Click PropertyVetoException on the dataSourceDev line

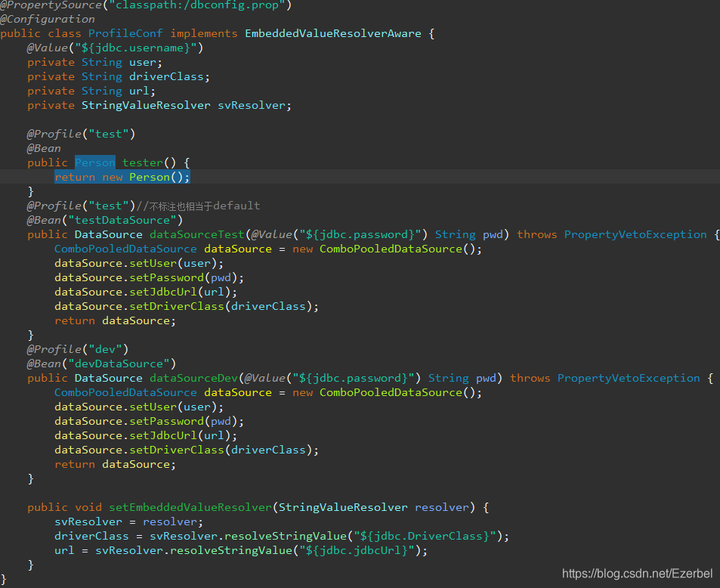coord(629,378)
